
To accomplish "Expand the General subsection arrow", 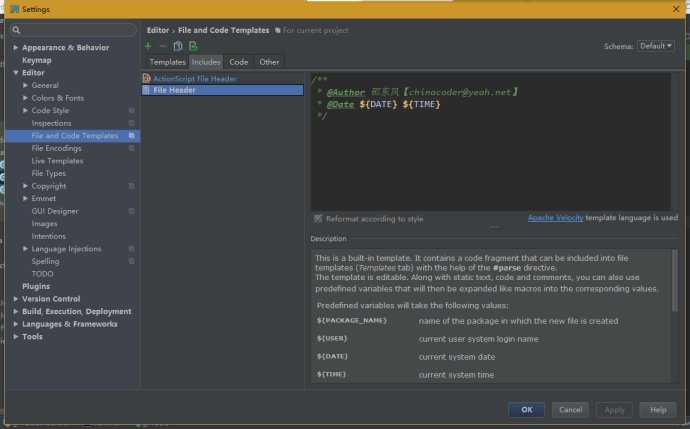I will click(25, 85).
